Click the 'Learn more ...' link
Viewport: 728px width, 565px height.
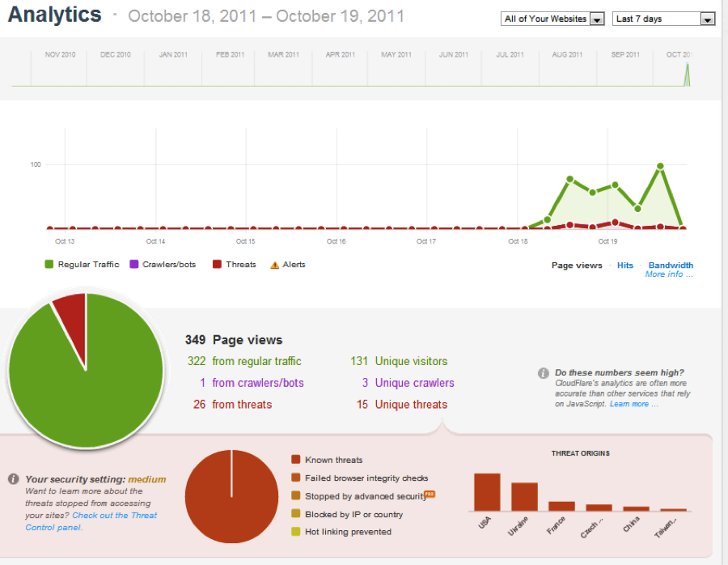click(633, 404)
